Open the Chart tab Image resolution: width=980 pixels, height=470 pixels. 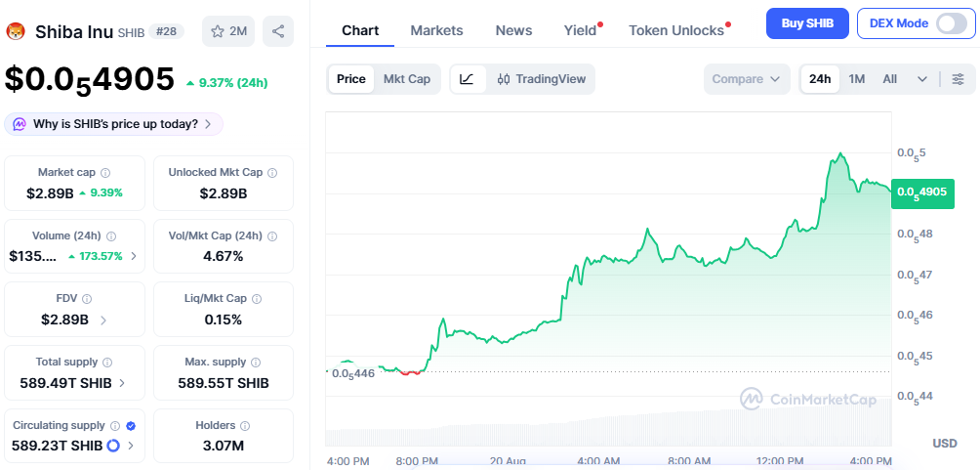click(360, 30)
